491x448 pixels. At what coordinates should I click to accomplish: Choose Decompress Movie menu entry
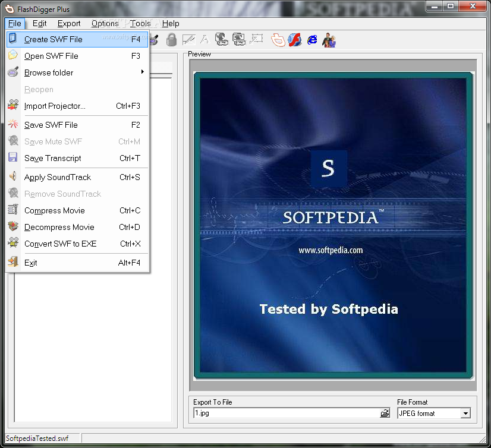77,227
